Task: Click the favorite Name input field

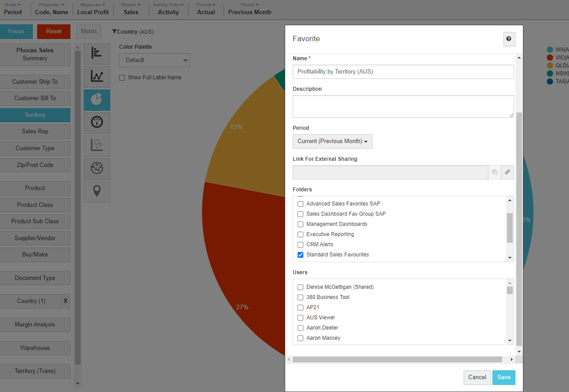Action: (403, 72)
